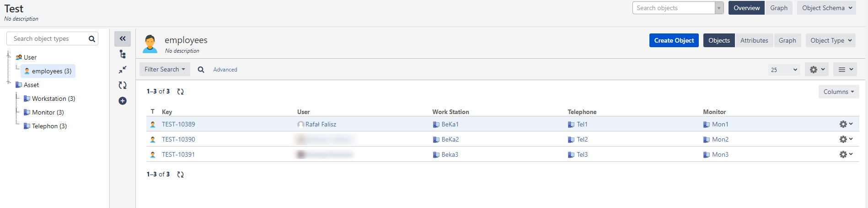Image resolution: width=868 pixels, height=208 pixels.
Task: Collapse the Asset tree node
Action: click(9, 82)
